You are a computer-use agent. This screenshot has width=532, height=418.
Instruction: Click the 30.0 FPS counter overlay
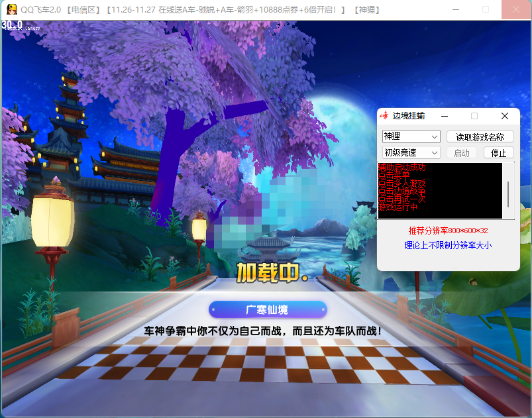(12, 25)
